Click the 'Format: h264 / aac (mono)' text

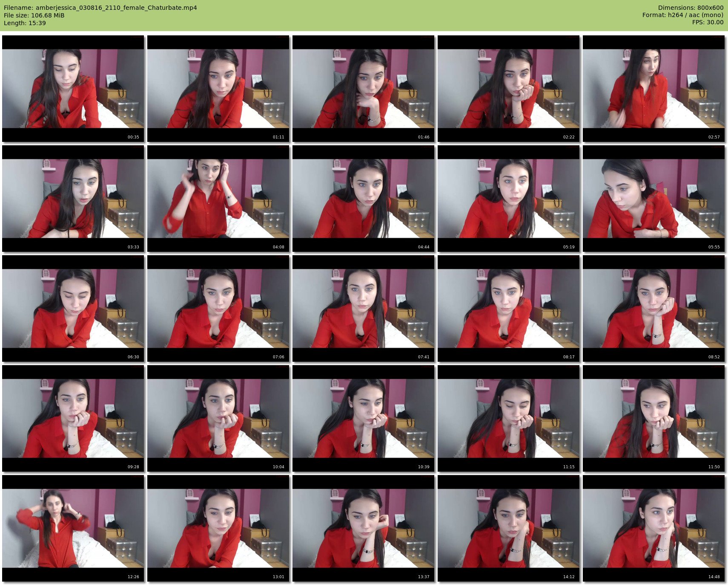683,15
